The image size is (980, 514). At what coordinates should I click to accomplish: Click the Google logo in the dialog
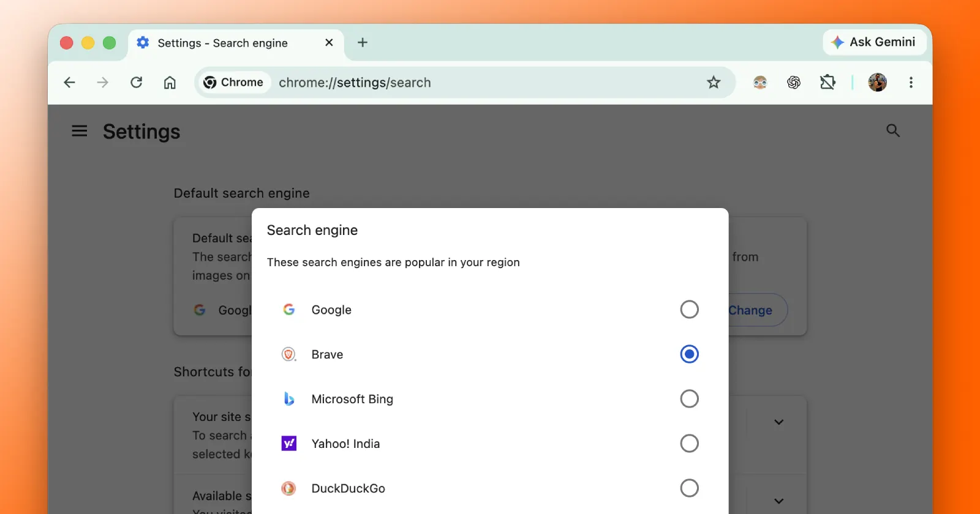289,310
